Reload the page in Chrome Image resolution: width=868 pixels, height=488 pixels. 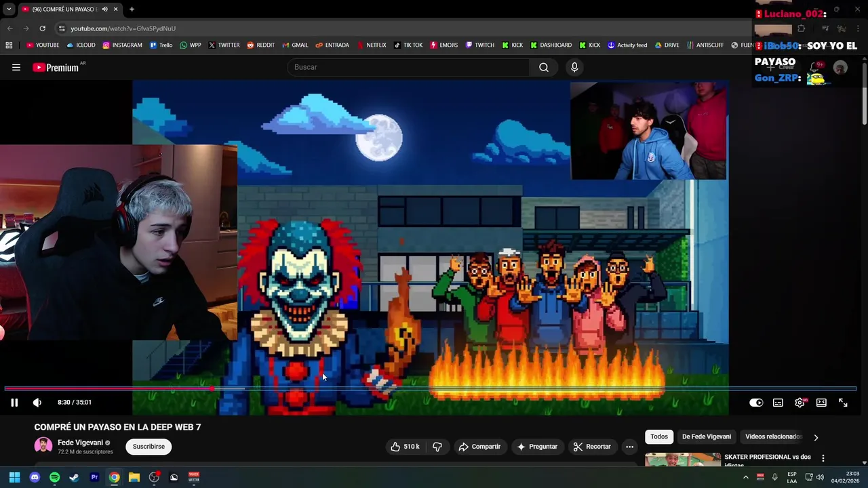42,28
